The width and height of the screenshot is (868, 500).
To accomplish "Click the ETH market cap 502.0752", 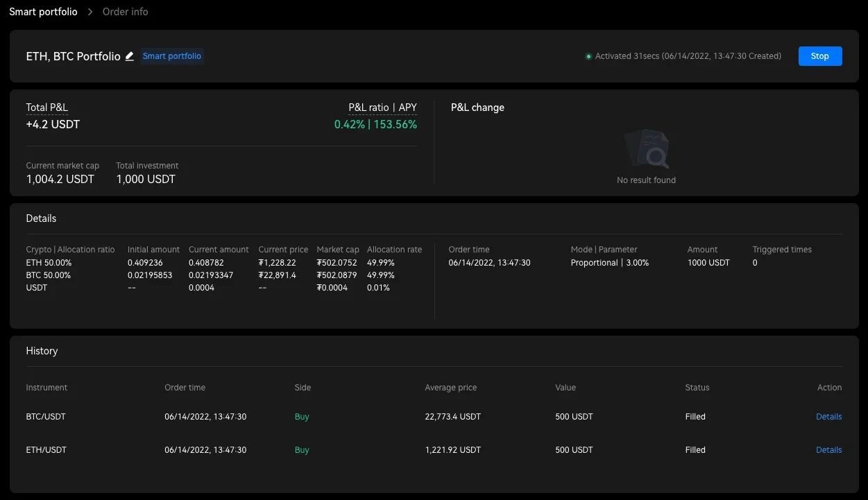I will pos(337,263).
